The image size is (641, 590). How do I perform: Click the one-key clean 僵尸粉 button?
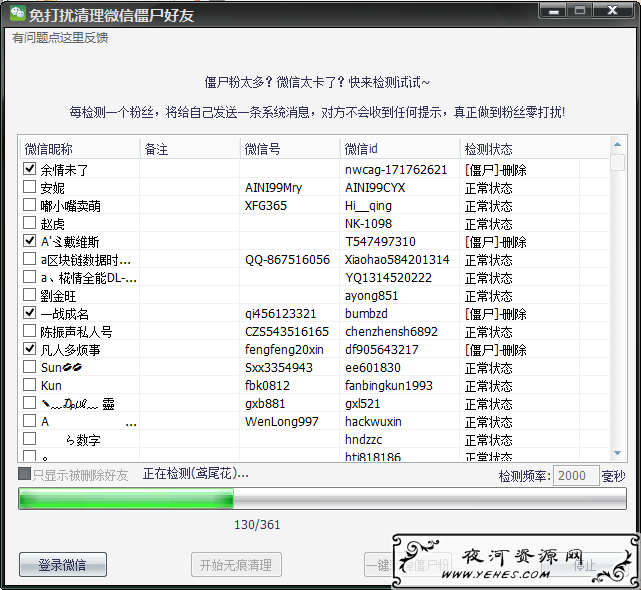pyautogui.click(x=408, y=565)
